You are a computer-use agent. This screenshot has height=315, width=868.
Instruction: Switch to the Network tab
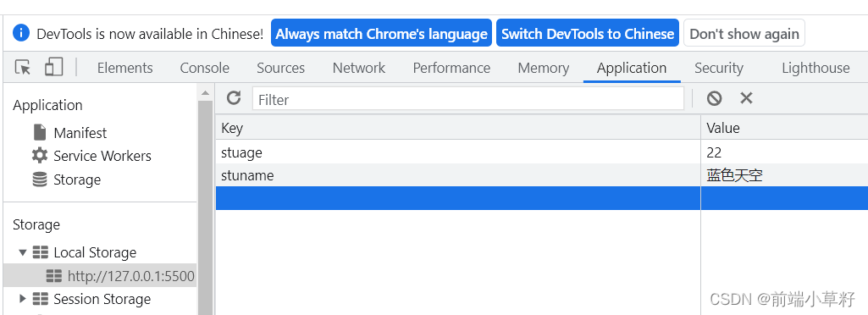(x=359, y=68)
